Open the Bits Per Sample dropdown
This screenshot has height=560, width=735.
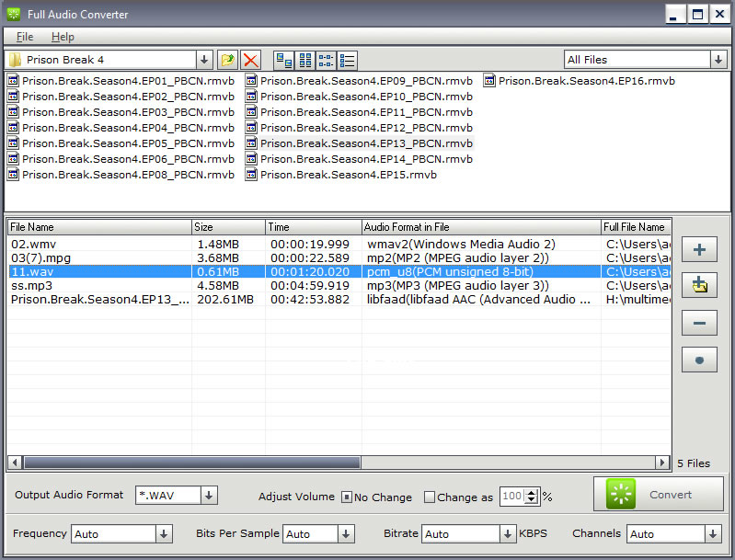pos(346,533)
